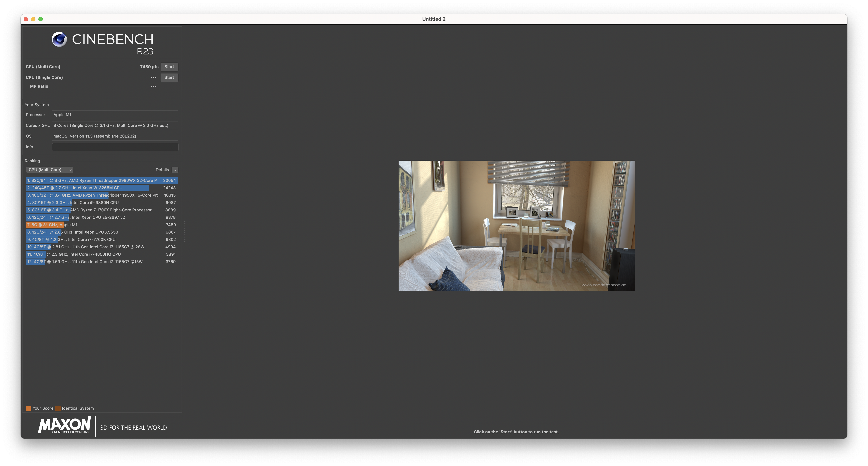This screenshot has width=868, height=466.
Task: Minimize the Untitled 2 window
Action: [x=33, y=19]
